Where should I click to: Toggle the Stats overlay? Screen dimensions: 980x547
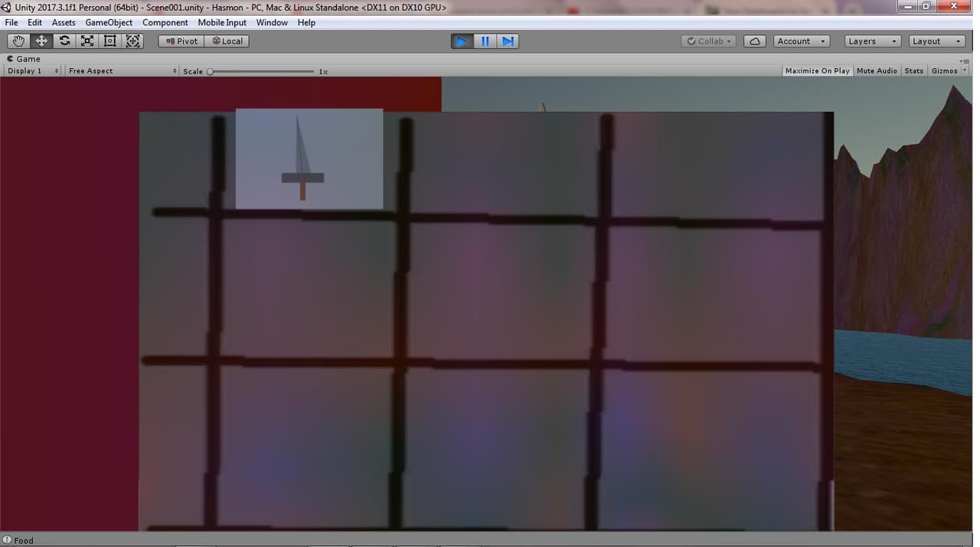pos(914,70)
